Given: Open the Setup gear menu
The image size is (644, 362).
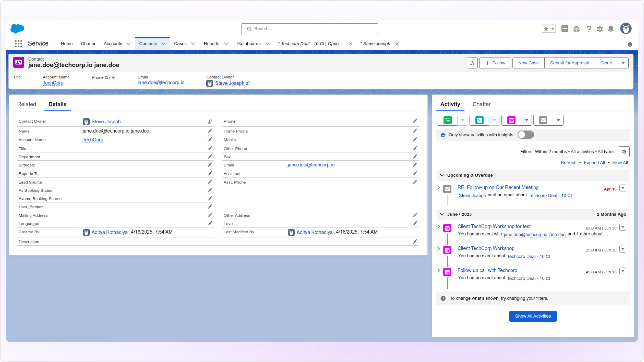Looking at the screenshot, I should (x=600, y=29).
